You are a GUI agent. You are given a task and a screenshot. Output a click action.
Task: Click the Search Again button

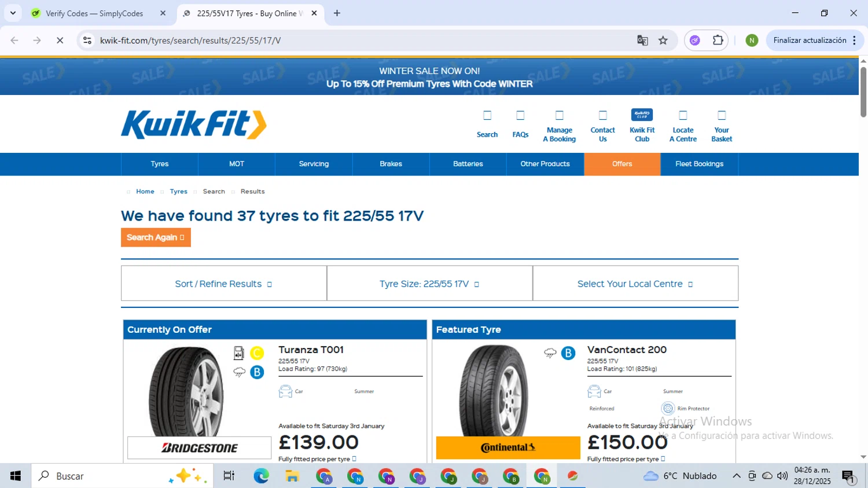pos(156,237)
